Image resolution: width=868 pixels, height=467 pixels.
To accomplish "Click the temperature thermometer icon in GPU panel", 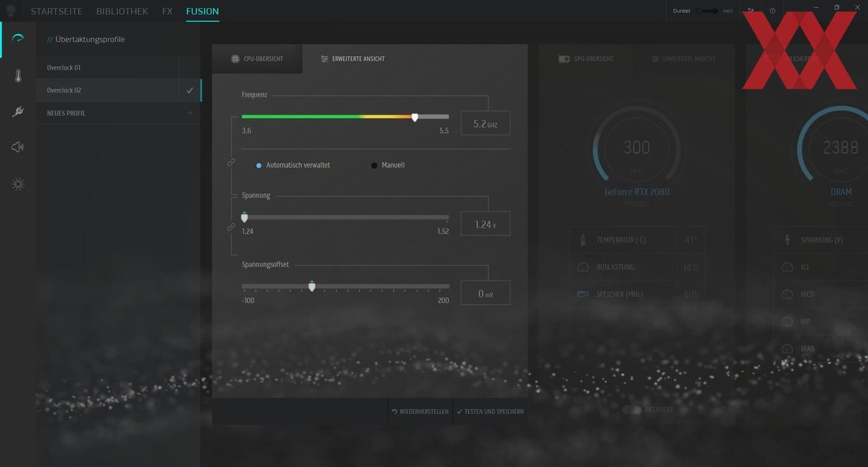I will (583, 240).
